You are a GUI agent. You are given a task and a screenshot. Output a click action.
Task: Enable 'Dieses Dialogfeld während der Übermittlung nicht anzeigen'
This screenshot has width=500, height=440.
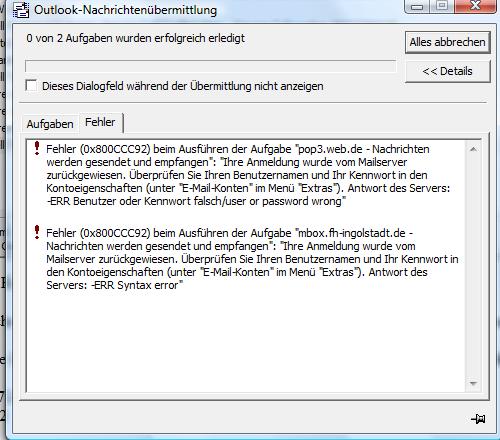pyautogui.click(x=31, y=85)
